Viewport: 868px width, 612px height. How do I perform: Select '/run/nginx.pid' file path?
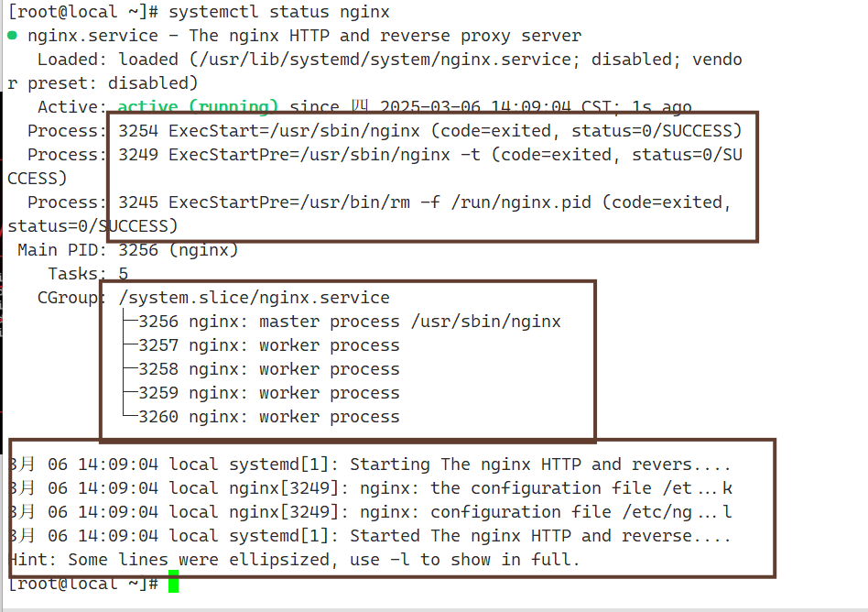pyautogui.click(x=521, y=202)
